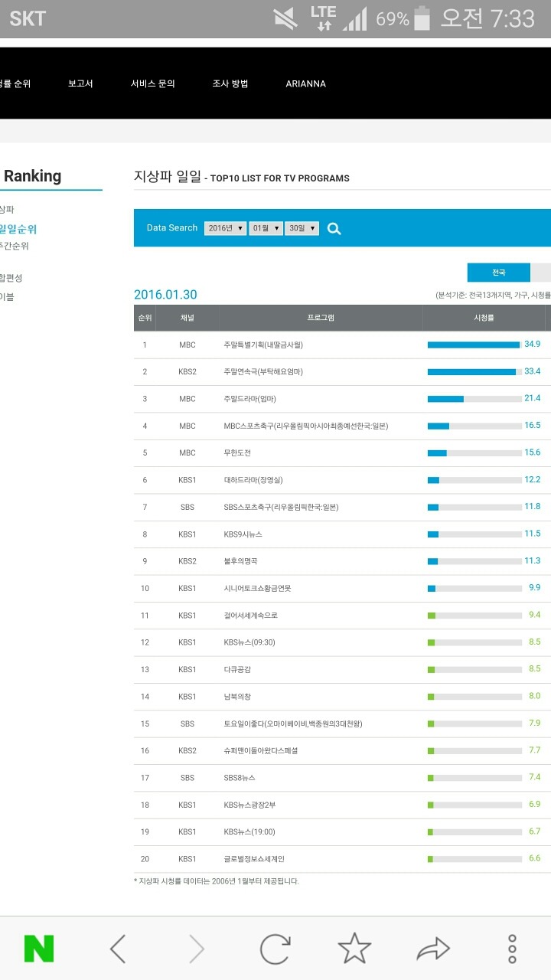The image size is (551, 980).
Task: Click program 대하드라마(장영실)
Action: [255, 480]
